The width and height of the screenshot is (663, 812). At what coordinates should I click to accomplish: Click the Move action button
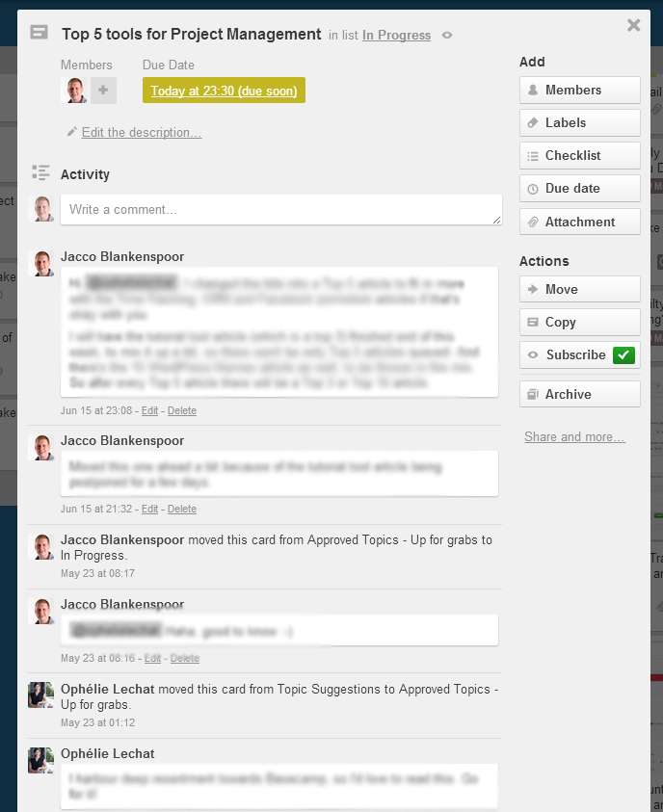tap(579, 289)
